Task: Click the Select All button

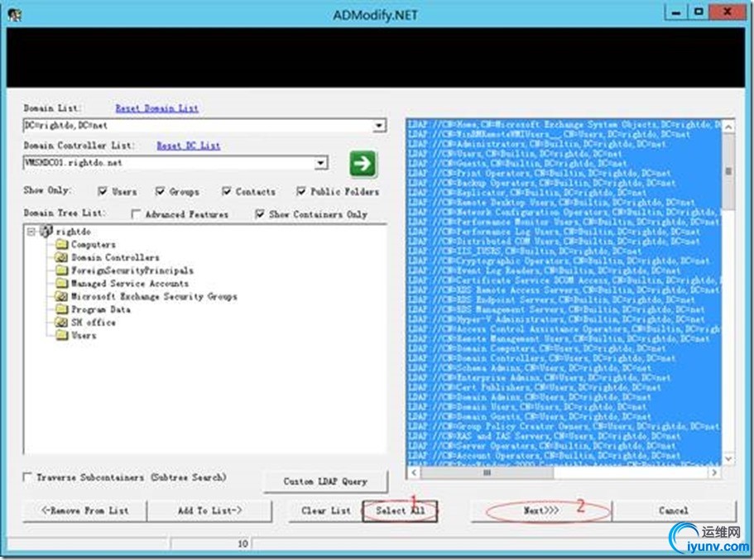Action: click(x=400, y=510)
